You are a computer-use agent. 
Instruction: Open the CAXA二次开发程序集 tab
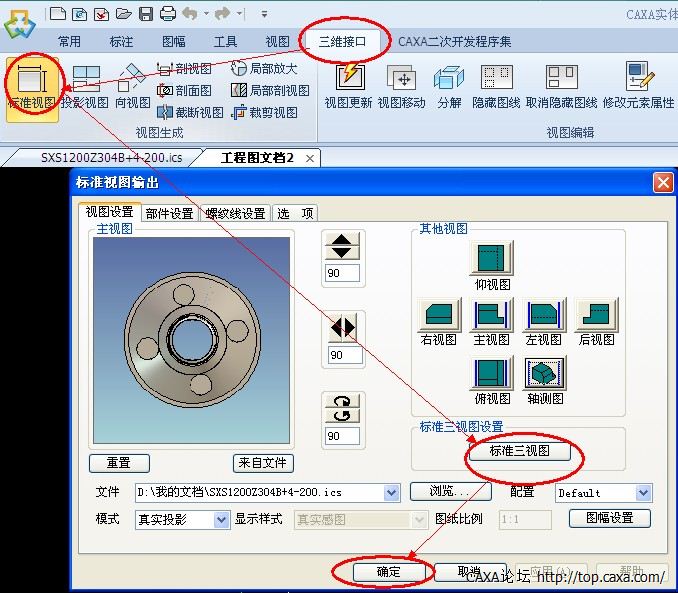(454, 42)
